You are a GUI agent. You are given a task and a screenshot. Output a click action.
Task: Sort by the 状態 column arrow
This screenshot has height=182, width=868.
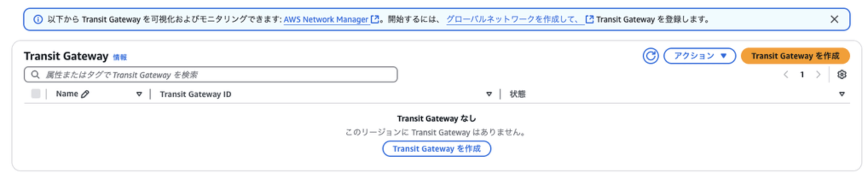pyautogui.click(x=842, y=94)
